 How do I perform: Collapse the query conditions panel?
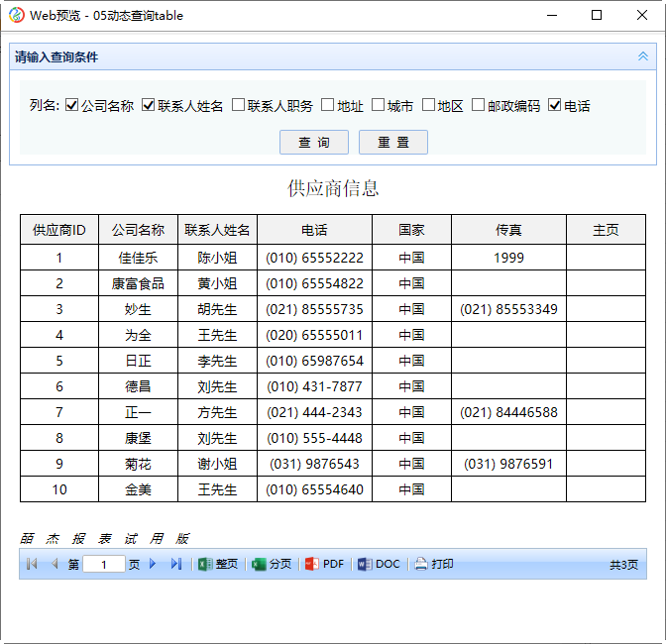(x=643, y=56)
